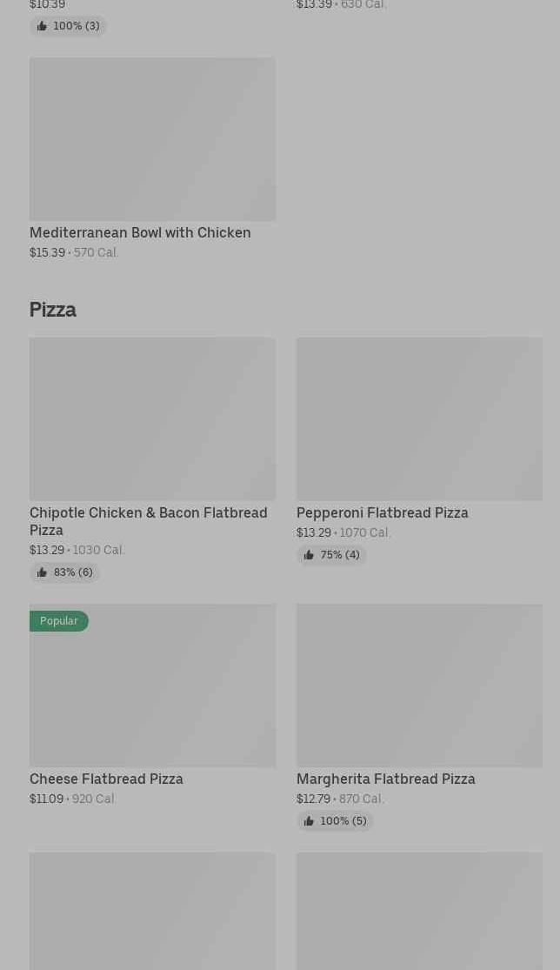Click thumbs-up icon under Pepperoni Flatbread Pizza
The height and width of the screenshot is (970, 560).
pos(309,555)
